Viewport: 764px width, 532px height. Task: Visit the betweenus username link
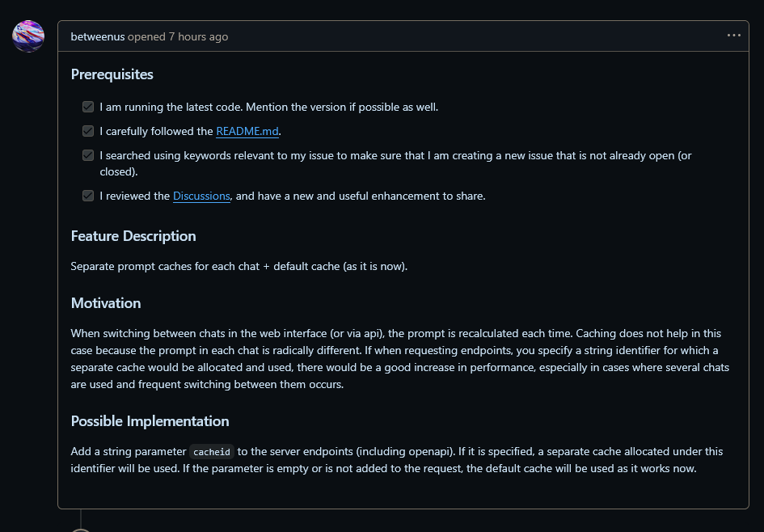coord(98,36)
